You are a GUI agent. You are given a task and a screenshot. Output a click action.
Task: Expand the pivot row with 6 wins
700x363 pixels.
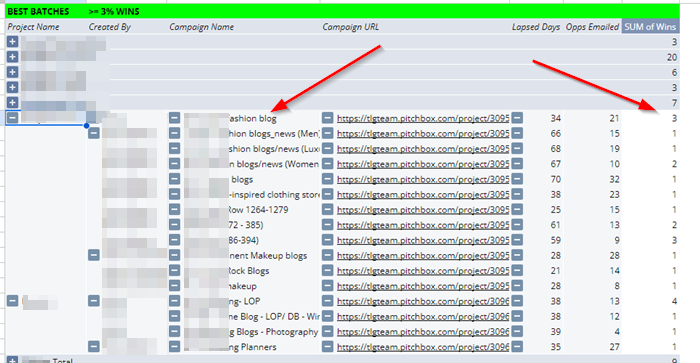(x=12, y=72)
